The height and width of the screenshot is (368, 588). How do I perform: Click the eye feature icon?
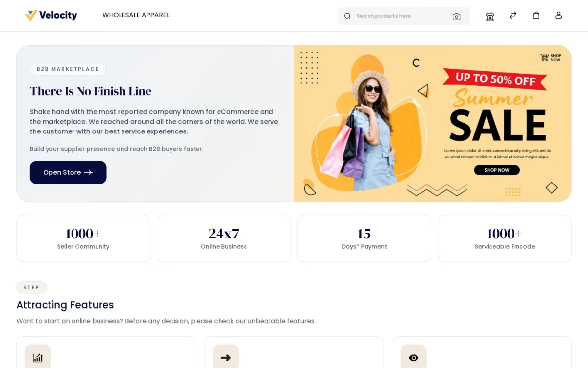[414, 358]
